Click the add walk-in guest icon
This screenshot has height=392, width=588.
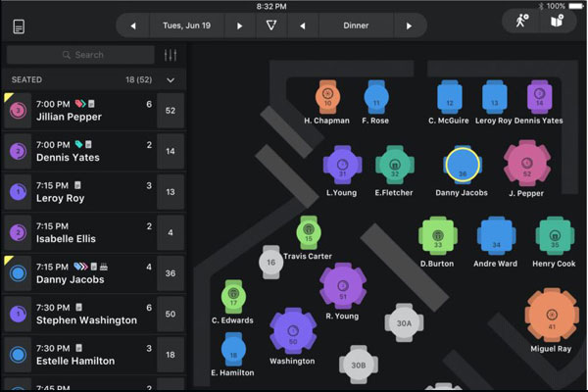click(x=519, y=23)
